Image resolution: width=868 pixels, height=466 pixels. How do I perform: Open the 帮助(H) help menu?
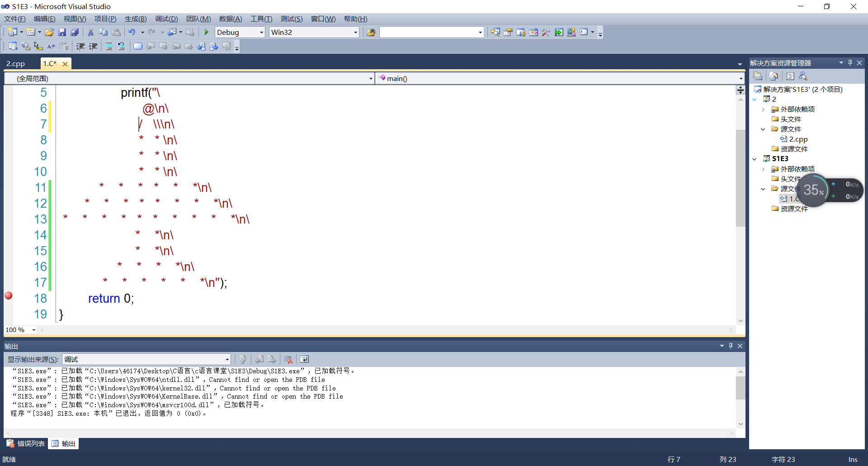coord(355,19)
